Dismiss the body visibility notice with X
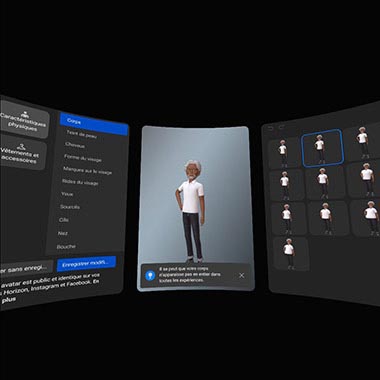Screen dimensions: 380x380 (242, 275)
